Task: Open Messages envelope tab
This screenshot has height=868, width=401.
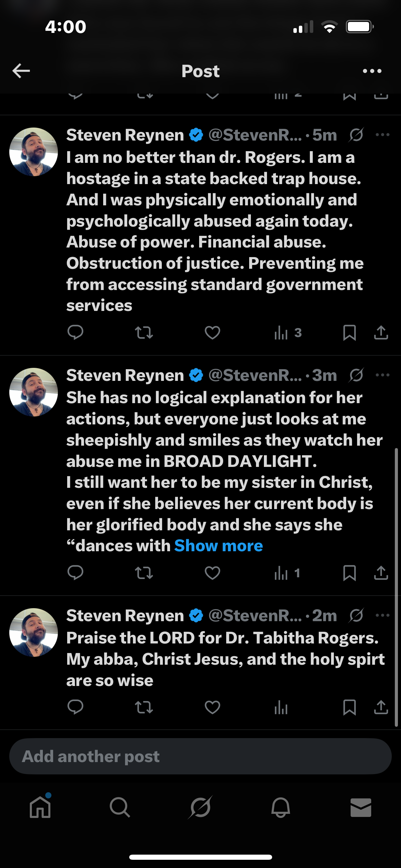Action: coord(361,807)
